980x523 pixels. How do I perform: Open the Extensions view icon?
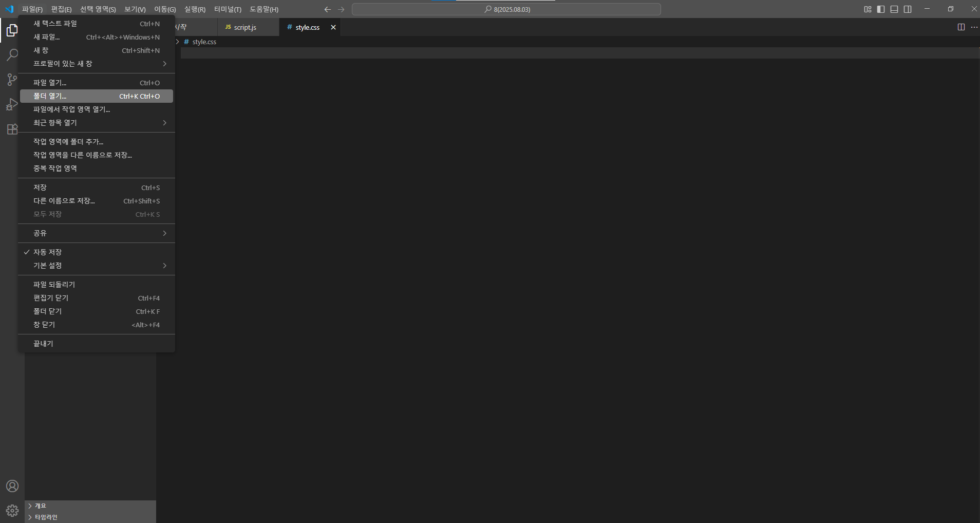click(x=12, y=129)
